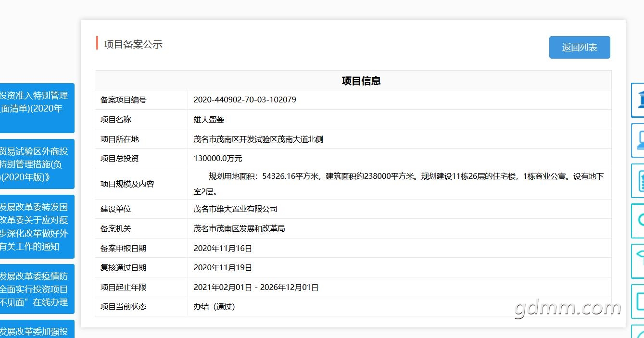Click the bank building icon in right sidebar

click(x=638, y=100)
